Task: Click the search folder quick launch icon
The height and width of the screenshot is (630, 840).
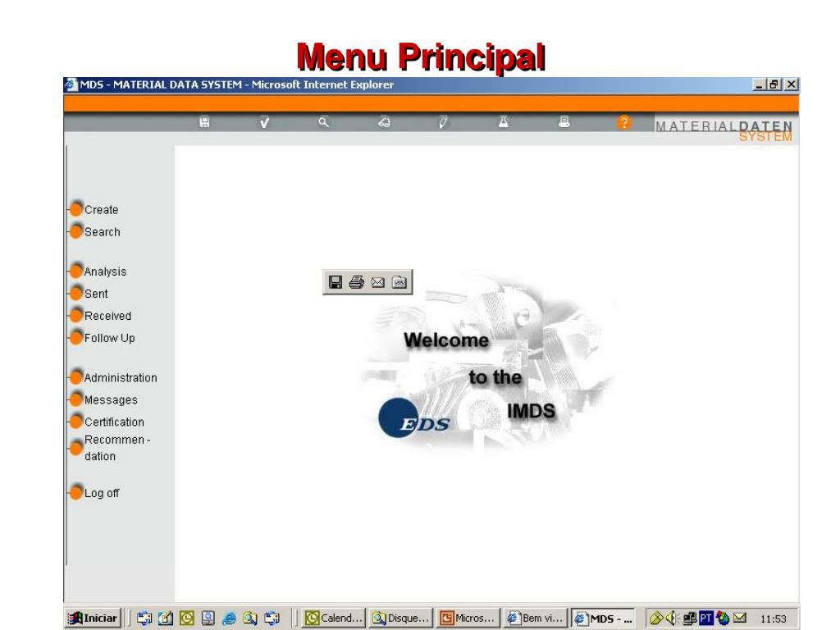Action: (250, 619)
